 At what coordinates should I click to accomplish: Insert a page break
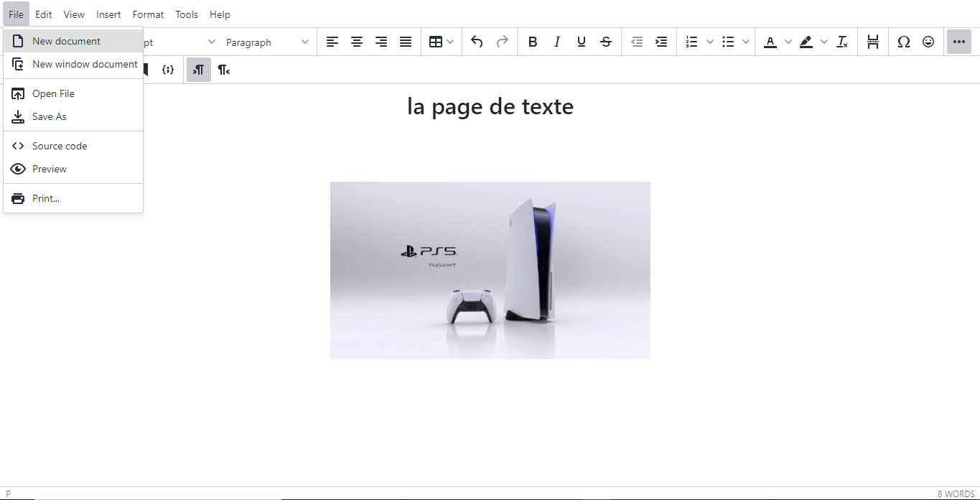[x=873, y=42]
